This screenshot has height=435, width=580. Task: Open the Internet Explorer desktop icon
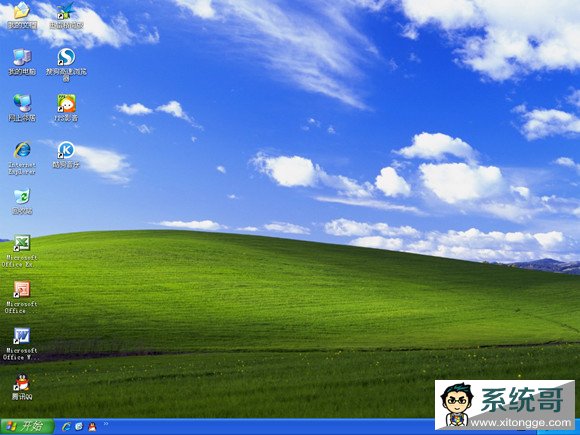(22, 158)
